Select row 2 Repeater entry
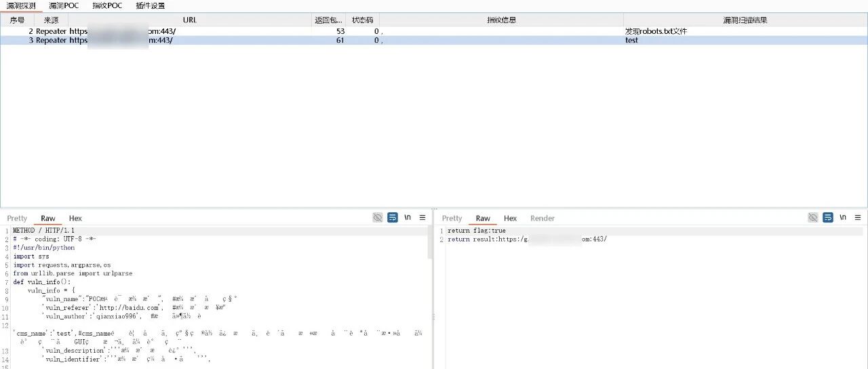The height and width of the screenshot is (369, 868). pyautogui.click(x=434, y=31)
